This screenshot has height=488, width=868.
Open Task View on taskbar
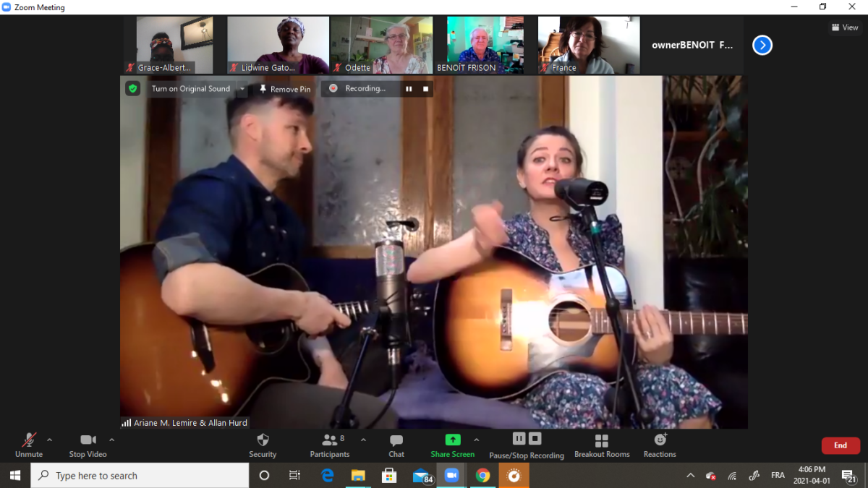tap(294, 476)
